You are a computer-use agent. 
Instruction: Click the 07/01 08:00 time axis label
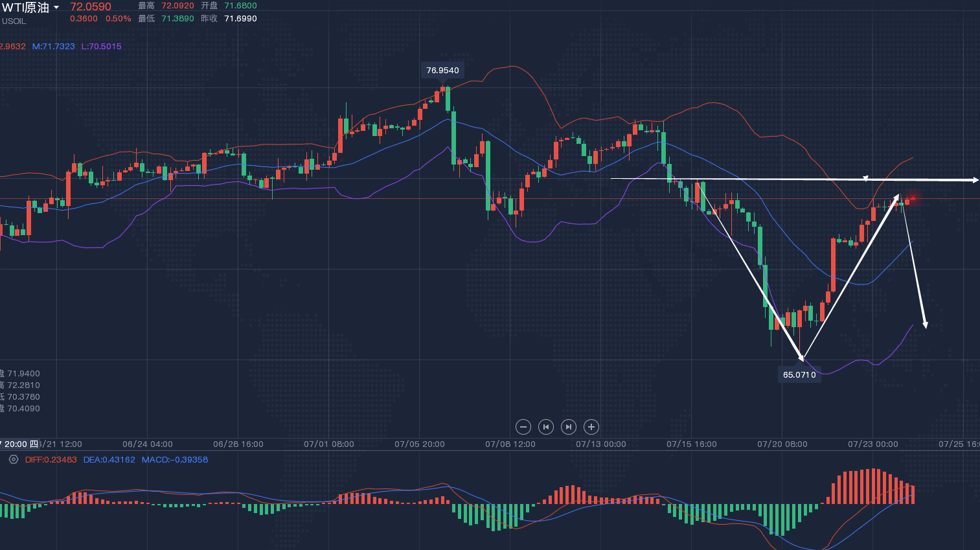pos(328,444)
